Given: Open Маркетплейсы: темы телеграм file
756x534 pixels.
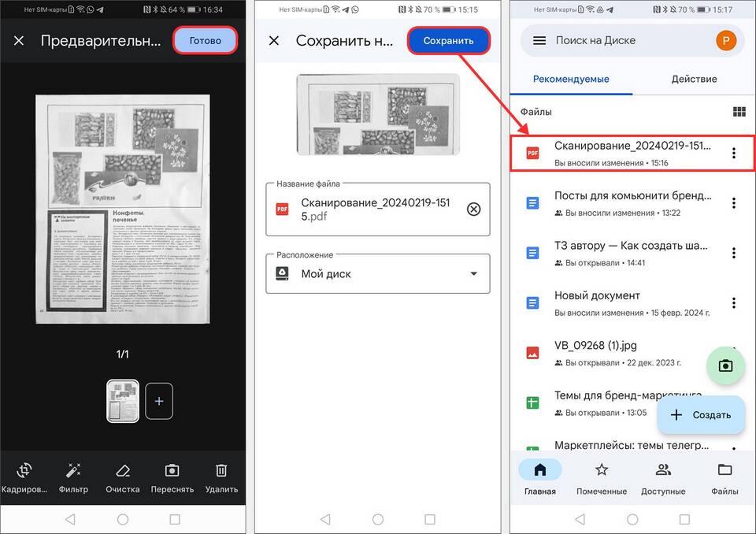Looking at the screenshot, I should [632, 445].
